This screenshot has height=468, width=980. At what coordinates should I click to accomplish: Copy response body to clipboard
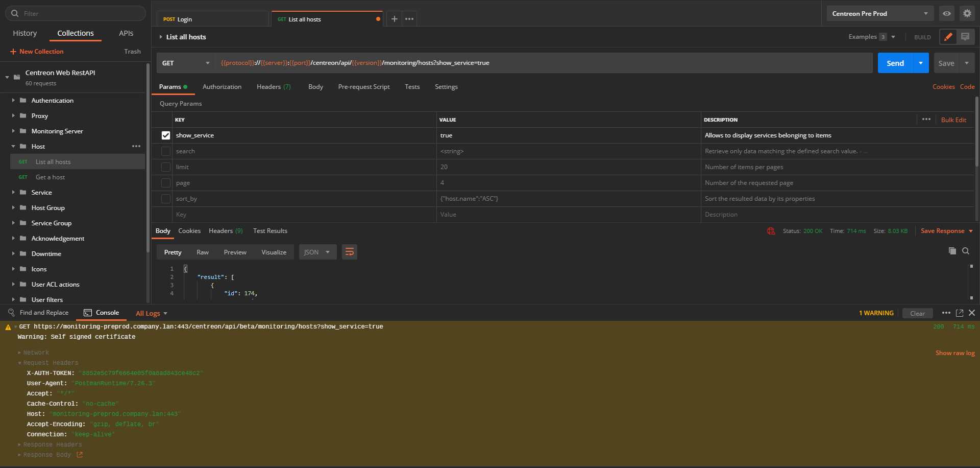[x=952, y=251]
